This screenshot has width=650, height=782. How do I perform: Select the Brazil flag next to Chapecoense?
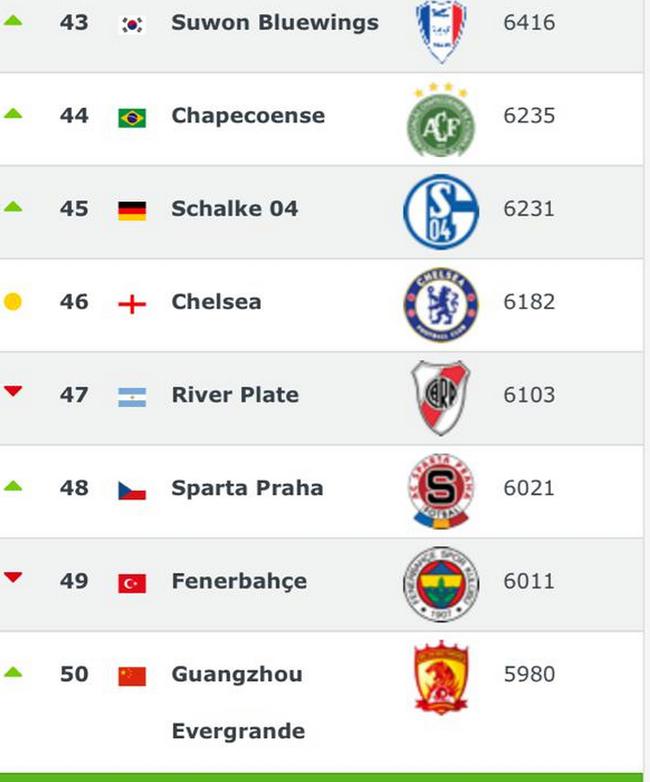click(x=132, y=118)
